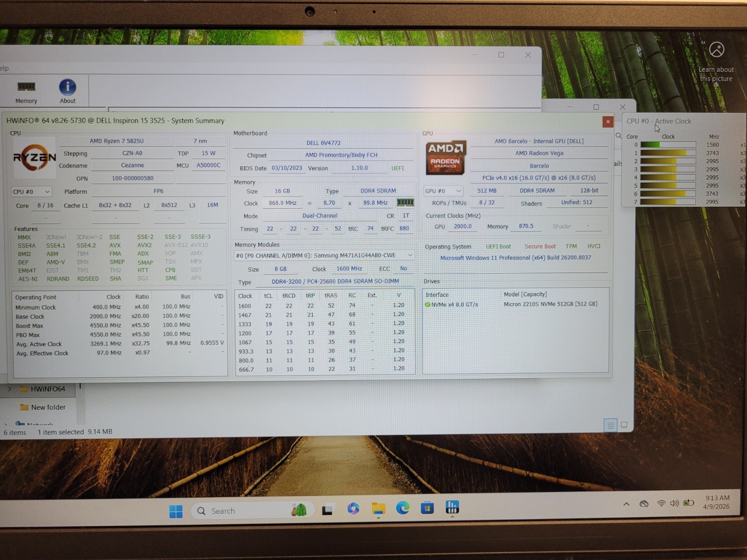Click the AMD Radeon Vega field
This screenshot has height=560, width=747.
[539, 153]
